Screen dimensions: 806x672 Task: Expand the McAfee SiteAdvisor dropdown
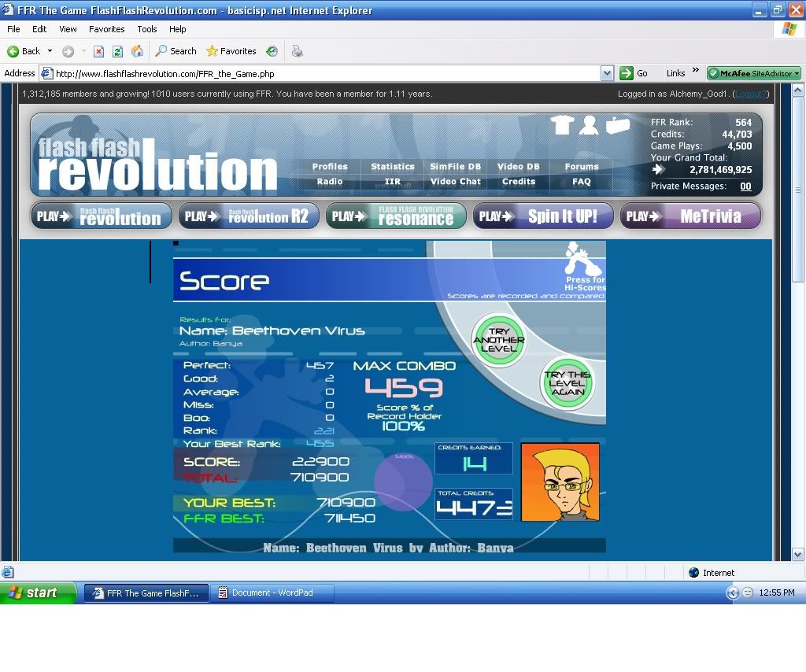797,73
